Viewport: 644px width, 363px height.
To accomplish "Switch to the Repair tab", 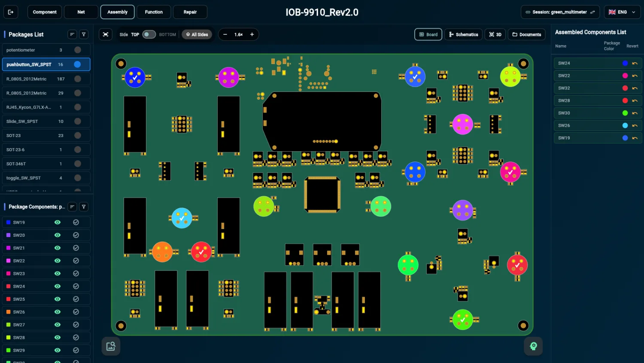I will tap(190, 12).
